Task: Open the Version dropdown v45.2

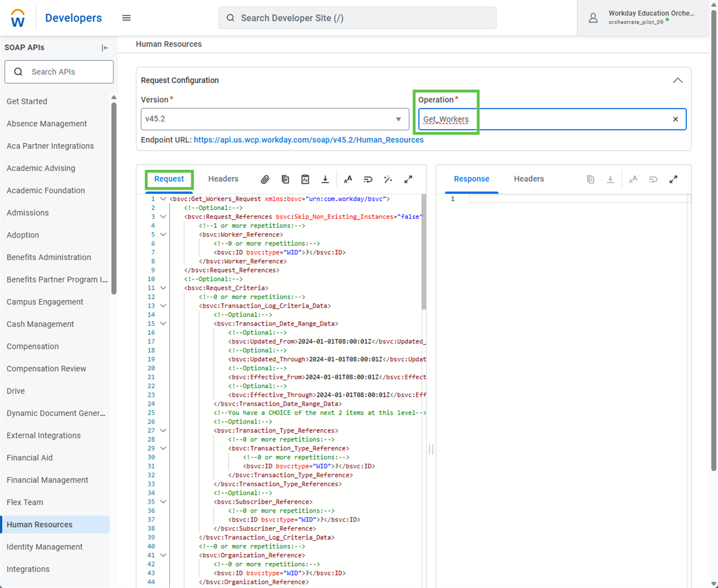Action: tap(275, 119)
